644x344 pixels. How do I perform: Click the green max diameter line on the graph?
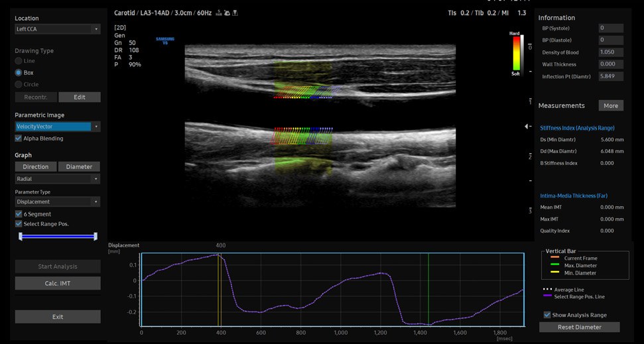point(428,290)
